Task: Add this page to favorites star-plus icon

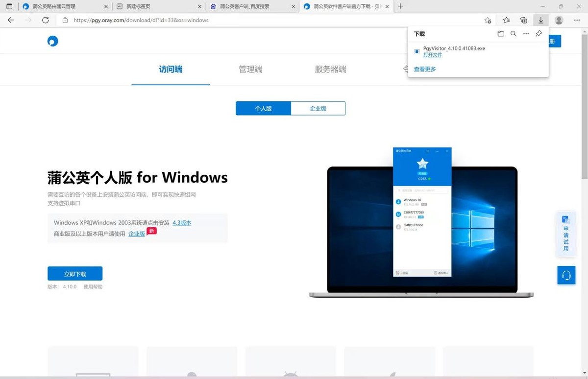Action: (x=488, y=20)
